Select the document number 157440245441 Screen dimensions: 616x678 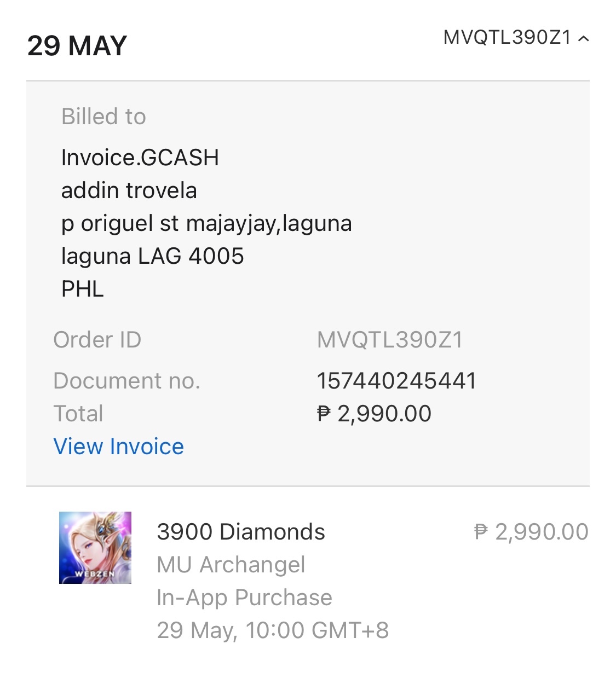tap(396, 381)
